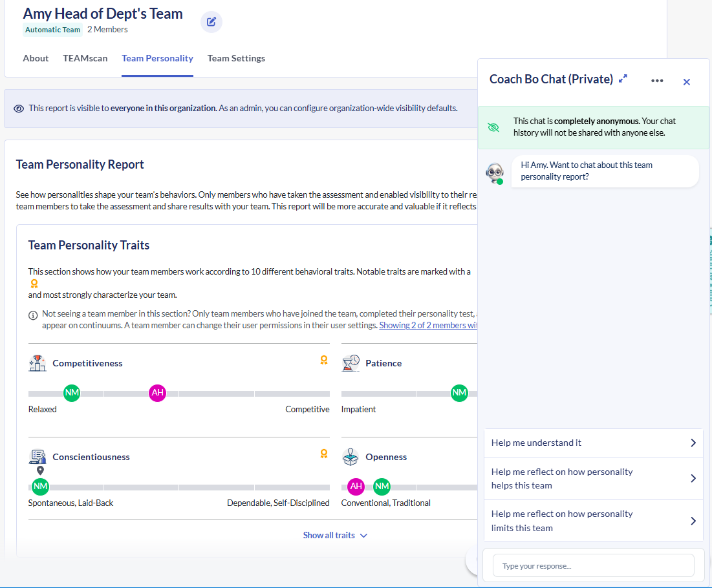Select the Help me understand it suggestion

coord(593,443)
